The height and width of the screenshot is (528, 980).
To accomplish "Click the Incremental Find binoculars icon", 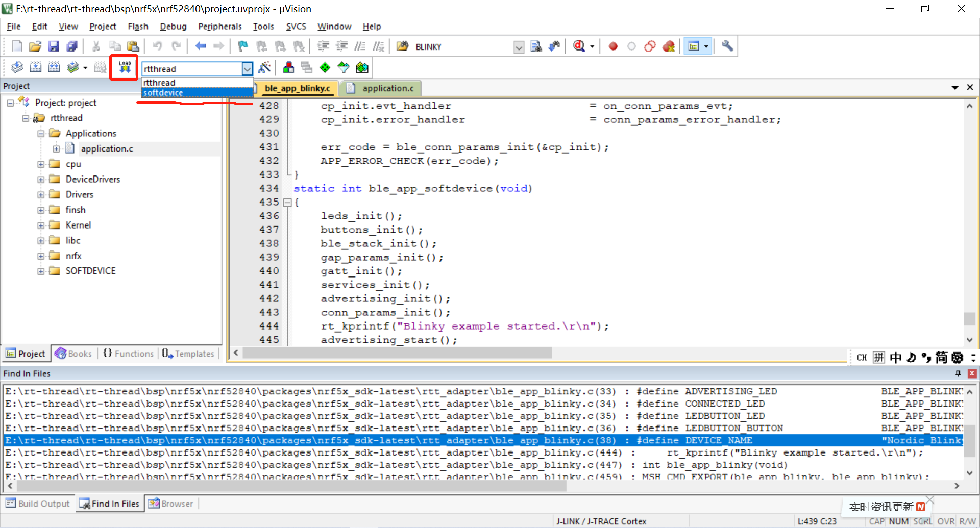I will tap(554, 46).
